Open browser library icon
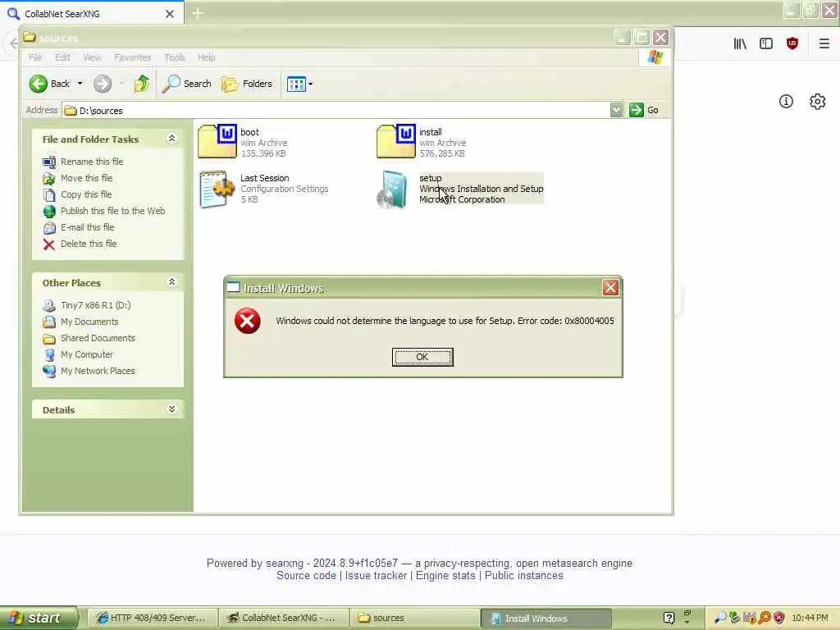This screenshot has height=630, width=840. 740,43
